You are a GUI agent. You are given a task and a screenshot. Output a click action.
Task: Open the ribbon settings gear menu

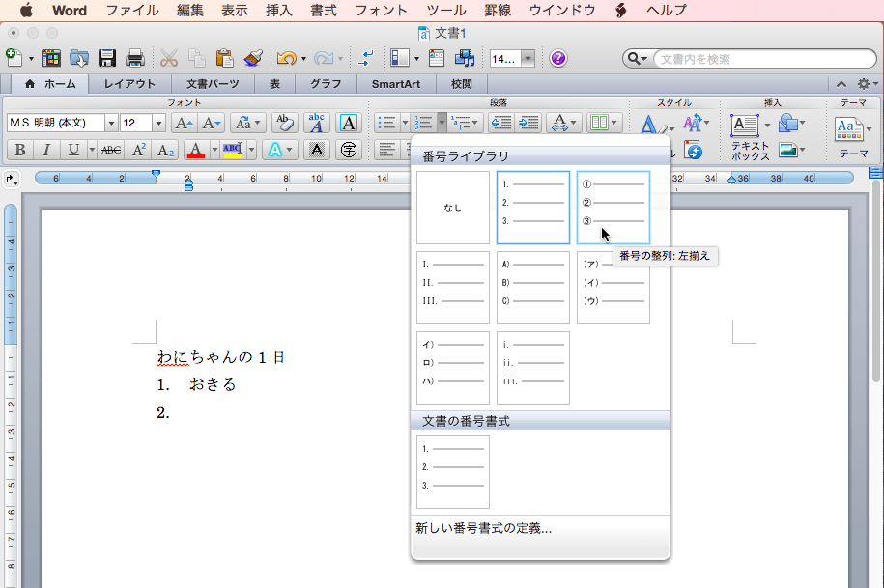tap(867, 84)
